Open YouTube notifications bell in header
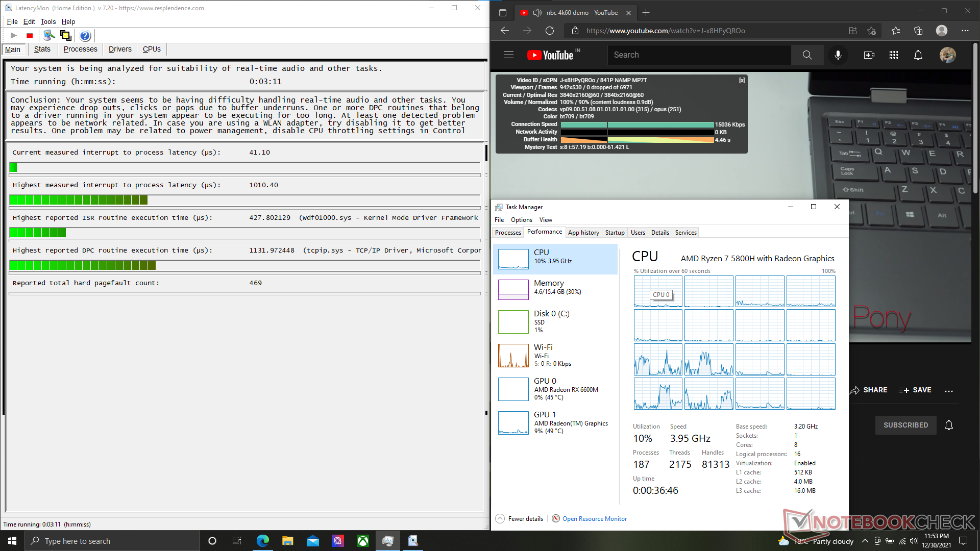The height and width of the screenshot is (551, 980). 918,55
